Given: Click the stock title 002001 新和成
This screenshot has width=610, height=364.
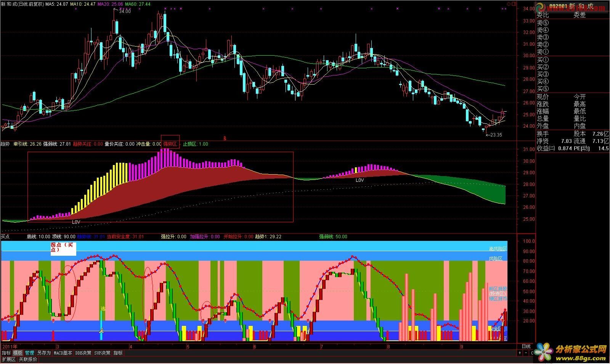Looking at the screenshot, I should tap(571, 6).
